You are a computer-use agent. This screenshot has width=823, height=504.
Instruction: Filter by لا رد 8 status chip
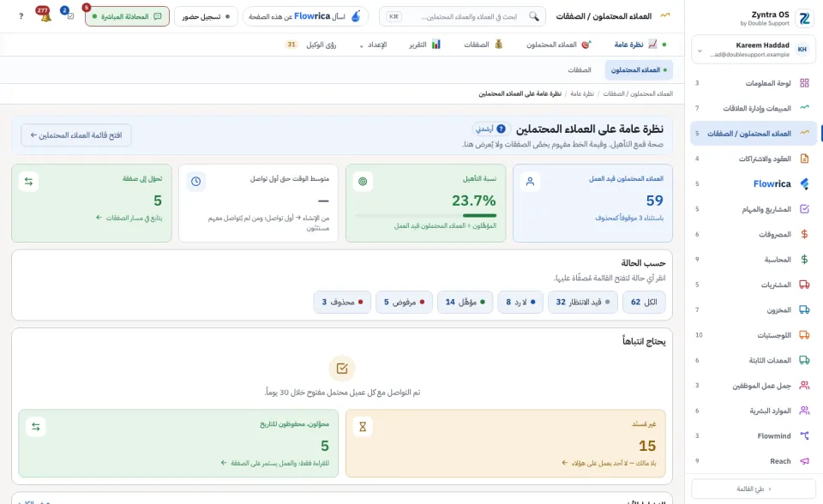click(x=520, y=302)
